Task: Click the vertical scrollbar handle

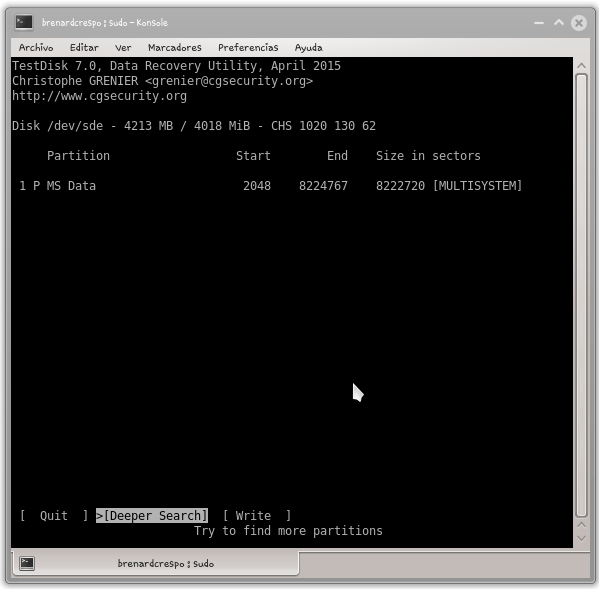Action: pos(581,295)
